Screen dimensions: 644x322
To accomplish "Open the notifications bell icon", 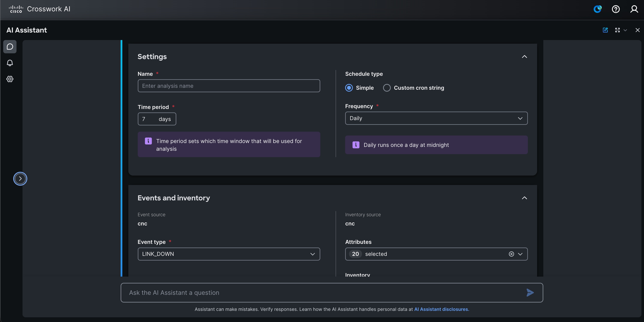I will coord(10,63).
